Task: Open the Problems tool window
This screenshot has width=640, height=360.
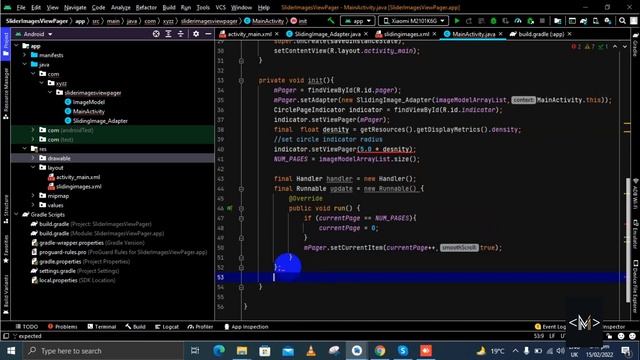Action: click(62, 327)
